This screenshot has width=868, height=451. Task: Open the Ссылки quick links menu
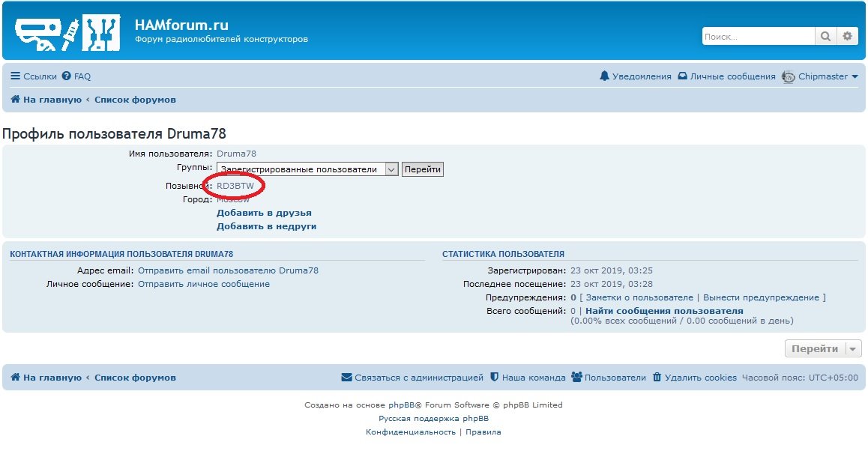click(34, 76)
